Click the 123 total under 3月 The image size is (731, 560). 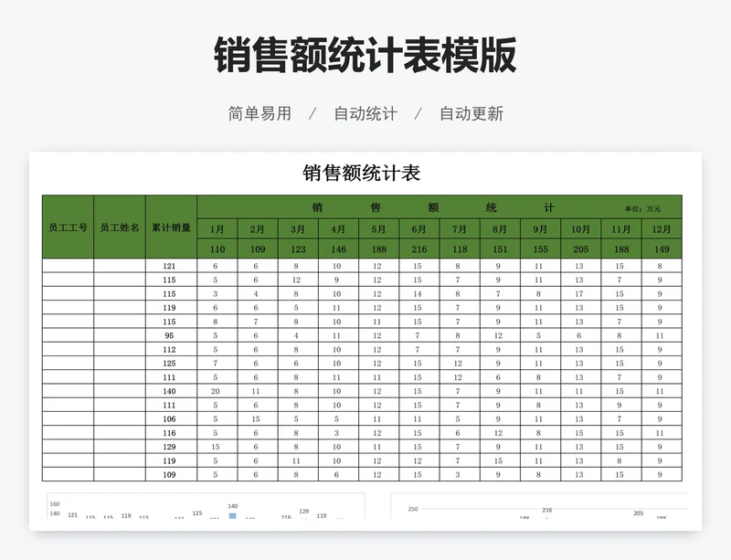299,249
